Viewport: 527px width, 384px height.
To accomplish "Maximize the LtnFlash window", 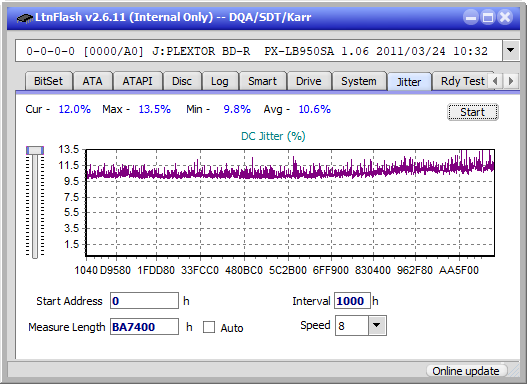I will click(488, 17).
